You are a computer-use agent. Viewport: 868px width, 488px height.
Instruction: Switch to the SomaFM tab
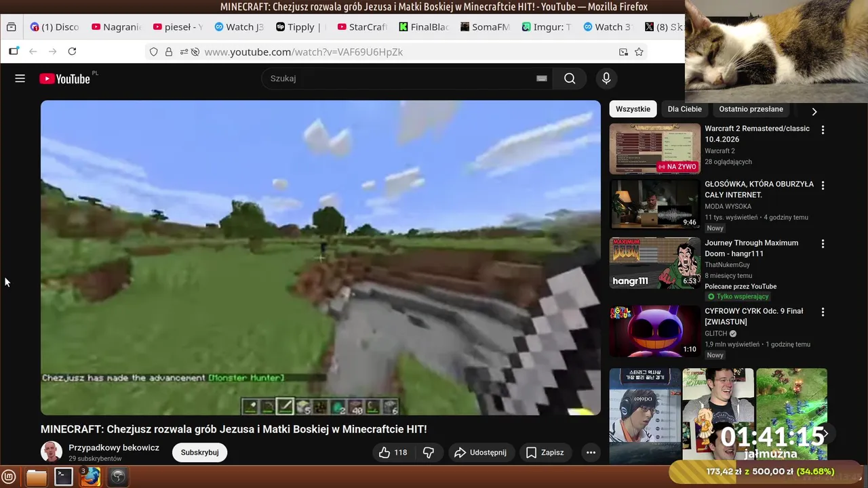tap(484, 27)
